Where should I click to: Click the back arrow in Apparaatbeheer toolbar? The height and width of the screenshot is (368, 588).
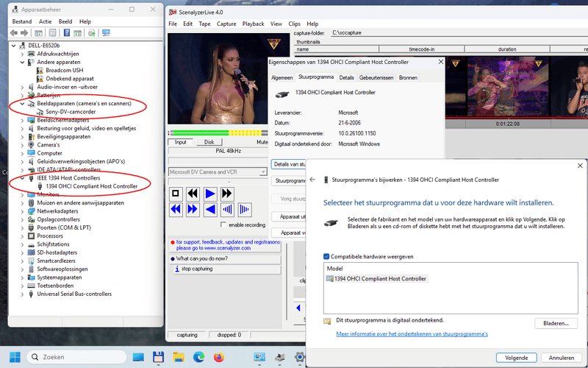click(x=14, y=33)
